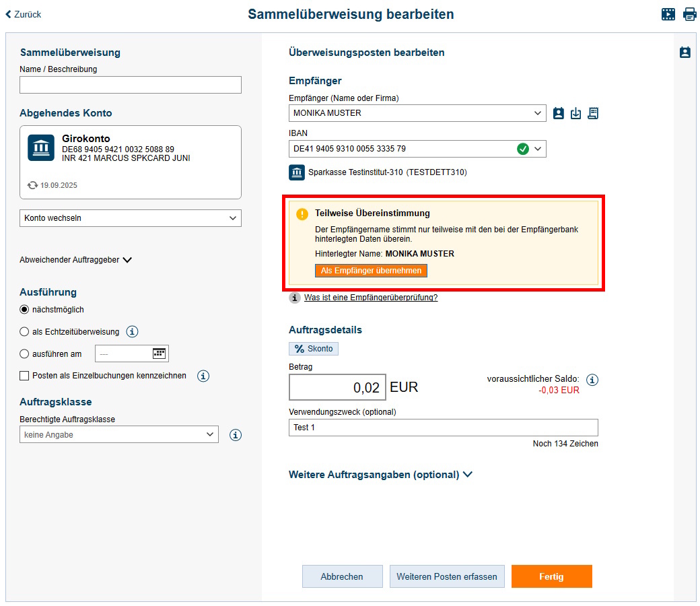Click the download recipient data icon

(575, 113)
